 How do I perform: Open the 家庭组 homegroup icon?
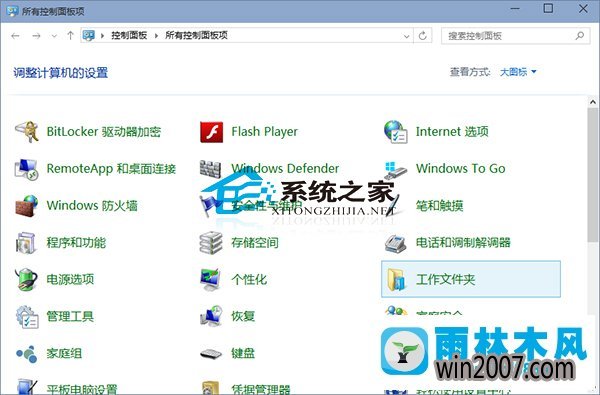coord(26,354)
